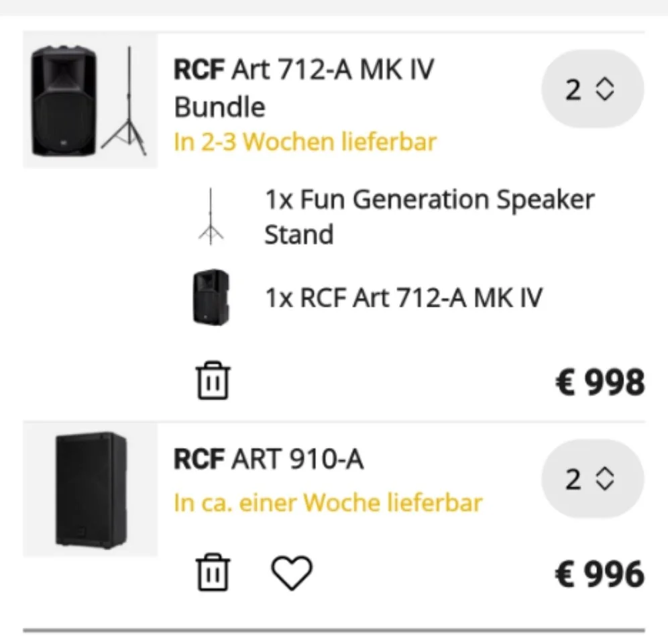Click the small RCF speaker icon in bundle contents
668x644 pixels.
click(x=211, y=297)
